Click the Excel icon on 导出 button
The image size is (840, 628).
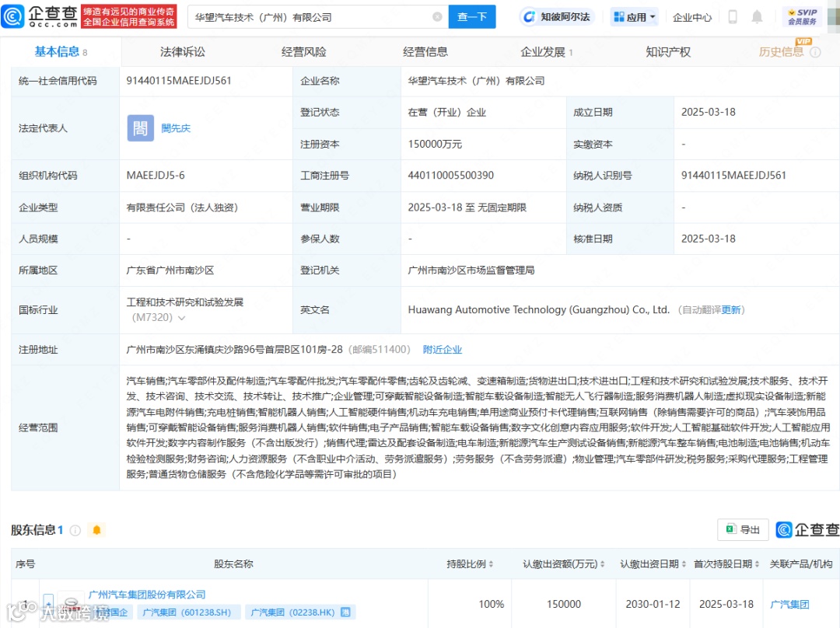[730, 529]
